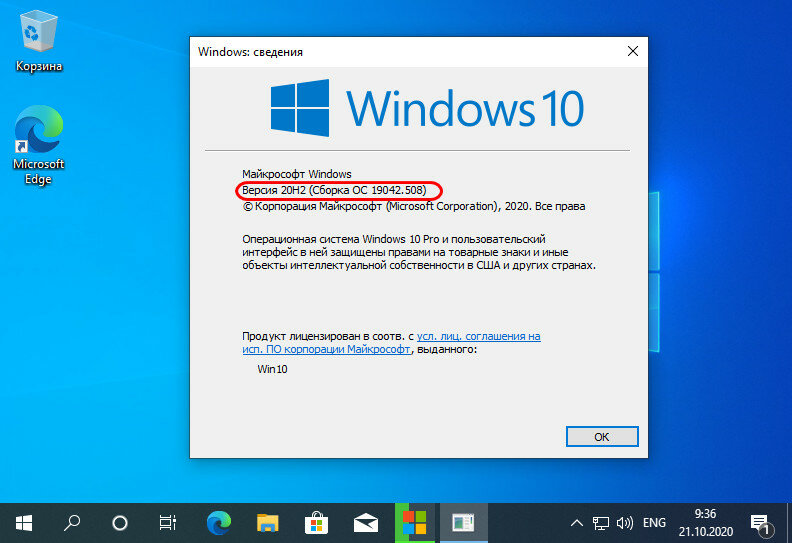Launch Edge browser from the taskbar
792x543 pixels.
coord(219,523)
